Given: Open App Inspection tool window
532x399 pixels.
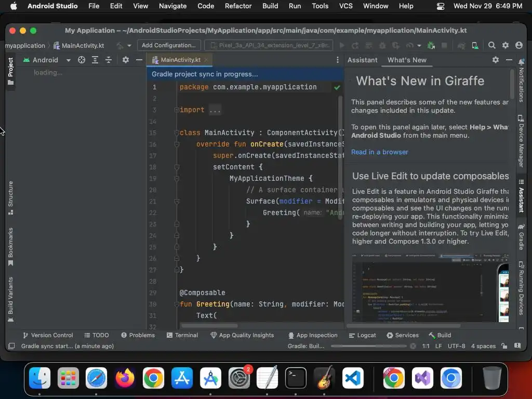Looking at the screenshot, I should [312, 335].
